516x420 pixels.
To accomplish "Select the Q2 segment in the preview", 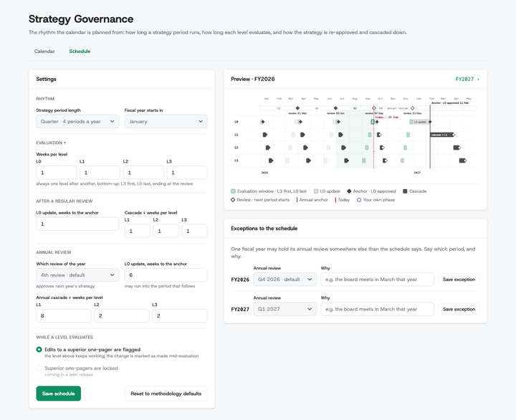I will click(317, 108).
